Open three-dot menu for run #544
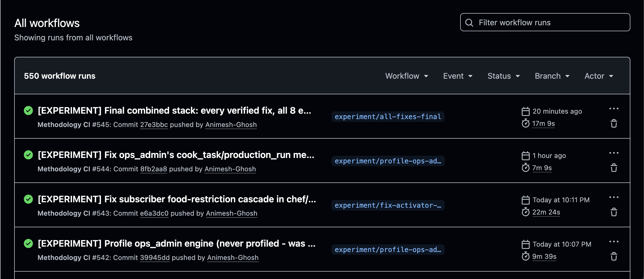 614,153
